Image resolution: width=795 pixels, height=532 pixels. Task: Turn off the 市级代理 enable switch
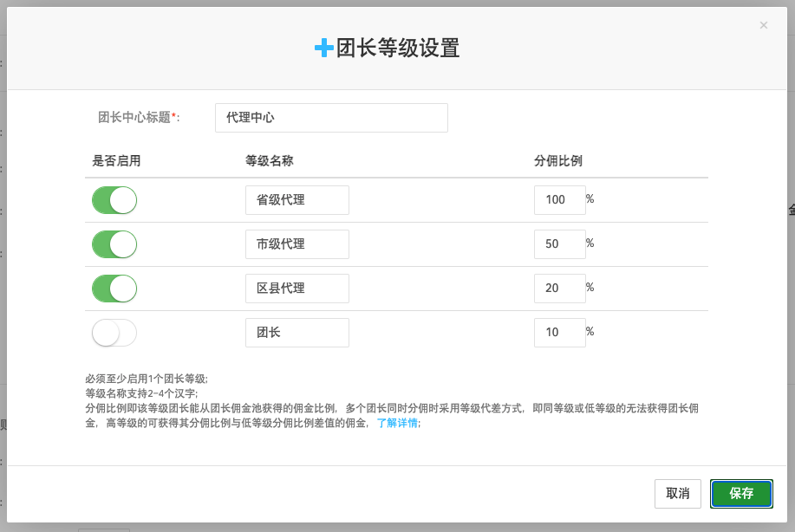tap(114, 244)
